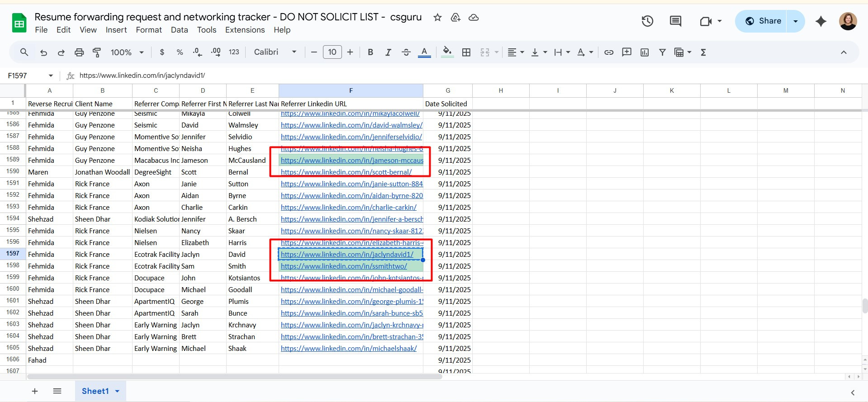Open the all sheets list
This screenshot has width=868, height=402.
pyautogui.click(x=57, y=391)
